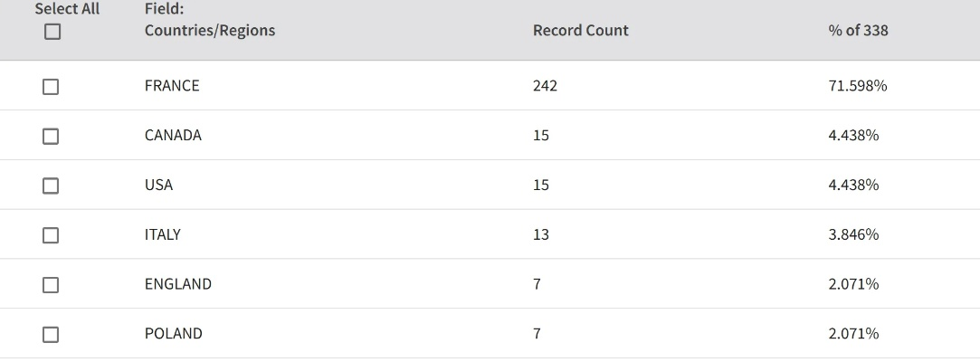Click the FRANCE country label
The height and width of the screenshot is (362, 980).
tap(172, 86)
